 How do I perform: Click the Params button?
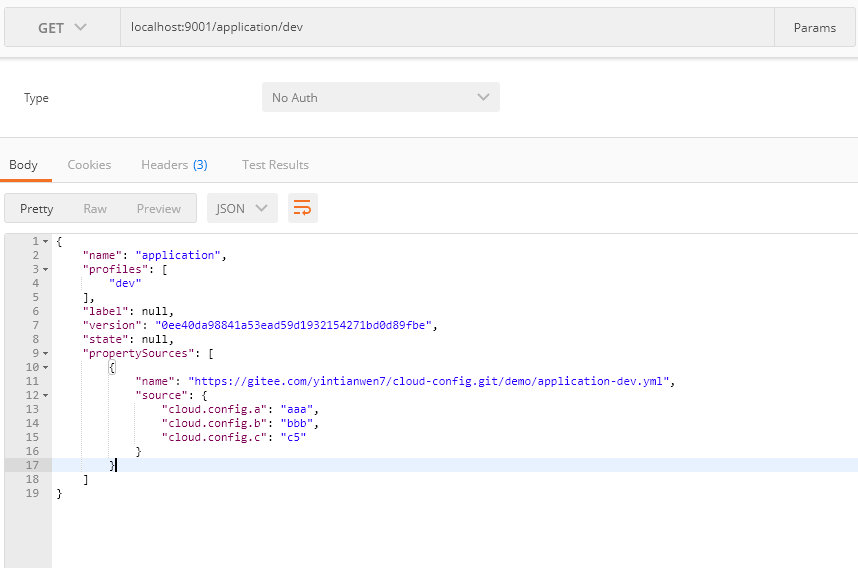click(814, 28)
